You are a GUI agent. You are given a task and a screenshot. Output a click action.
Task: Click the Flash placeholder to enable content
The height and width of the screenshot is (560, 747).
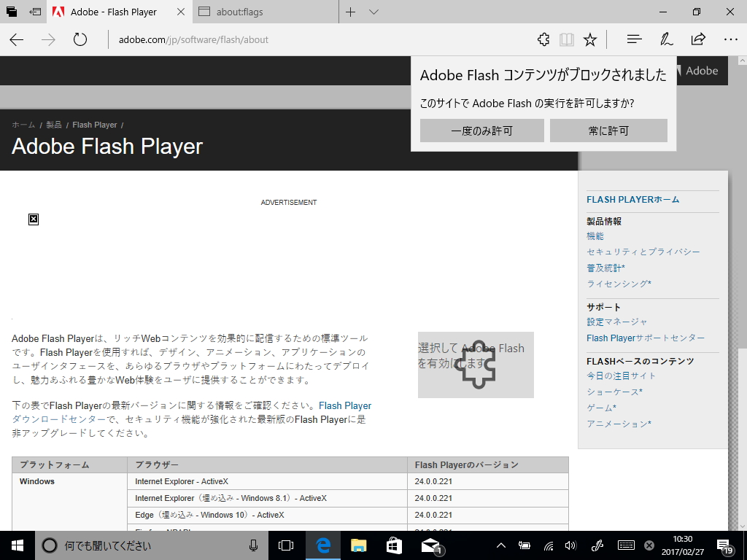476,365
